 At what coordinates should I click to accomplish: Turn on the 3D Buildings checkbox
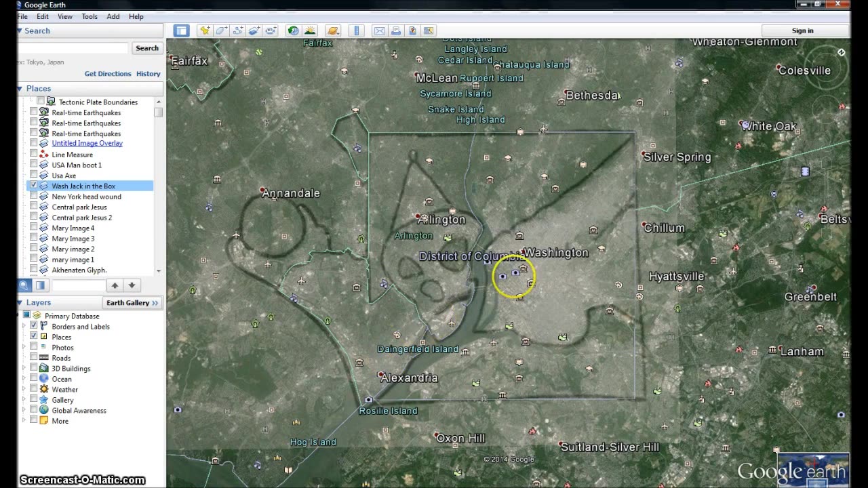click(33, 368)
